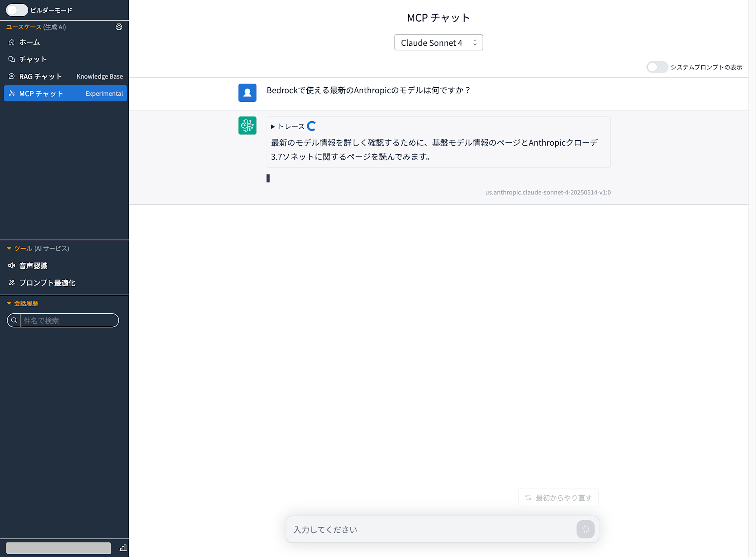Click the send button spinner
Image resolution: width=756 pixels, height=557 pixels.
point(586,529)
